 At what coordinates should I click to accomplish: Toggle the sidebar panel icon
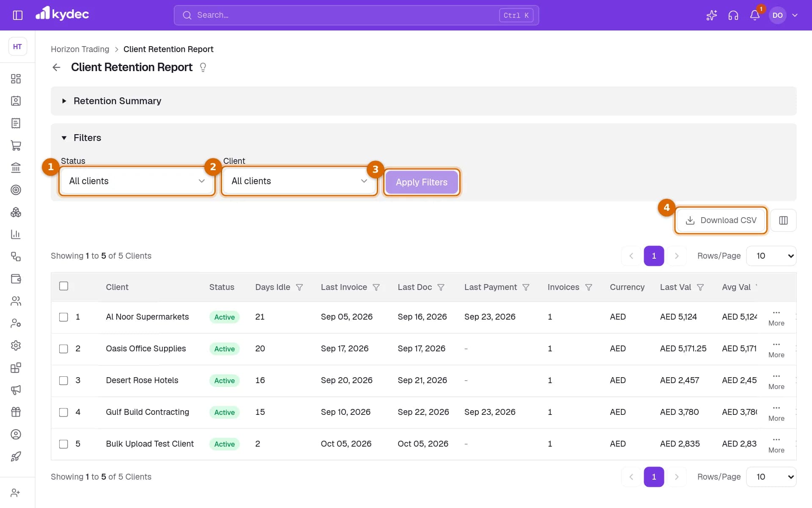tap(18, 15)
